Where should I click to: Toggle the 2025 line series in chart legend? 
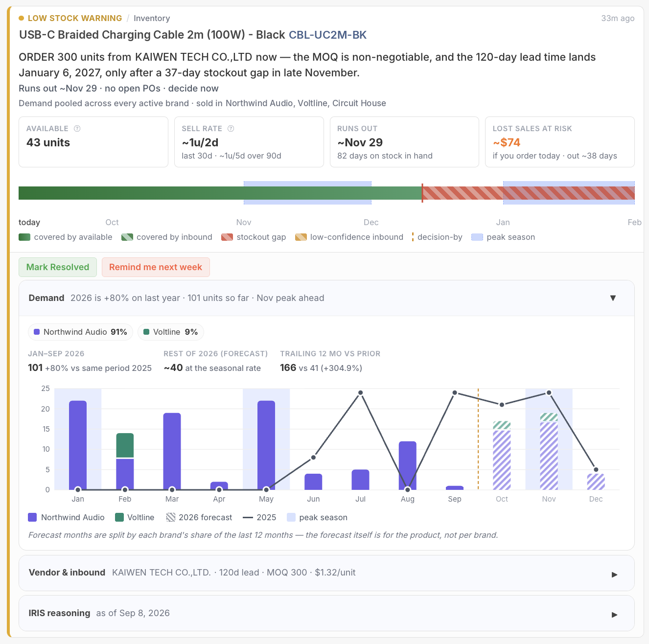(x=259, y=517)
